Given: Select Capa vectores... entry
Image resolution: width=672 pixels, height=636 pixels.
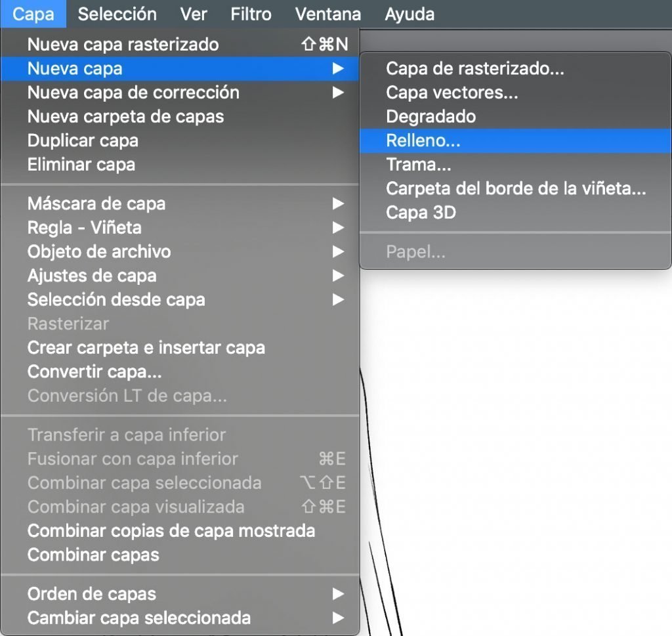Looking at the screenshot, I should (x=516, y=93).
